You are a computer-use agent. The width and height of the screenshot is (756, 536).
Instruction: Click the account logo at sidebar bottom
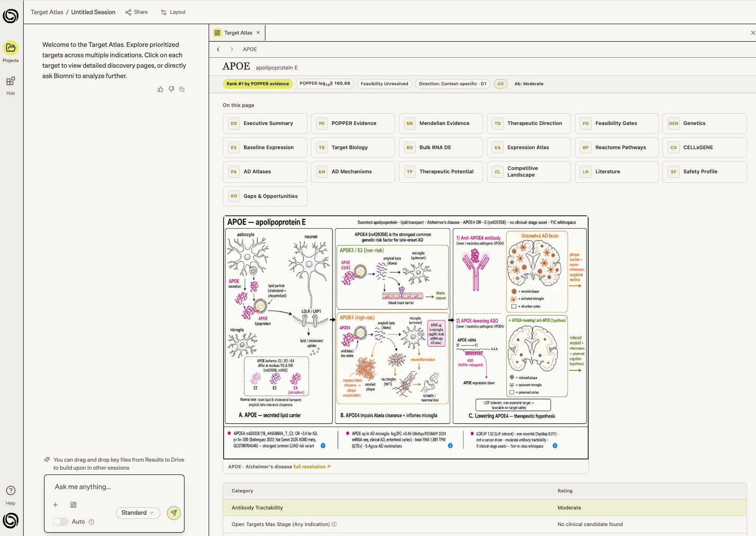tap(10, 520)
